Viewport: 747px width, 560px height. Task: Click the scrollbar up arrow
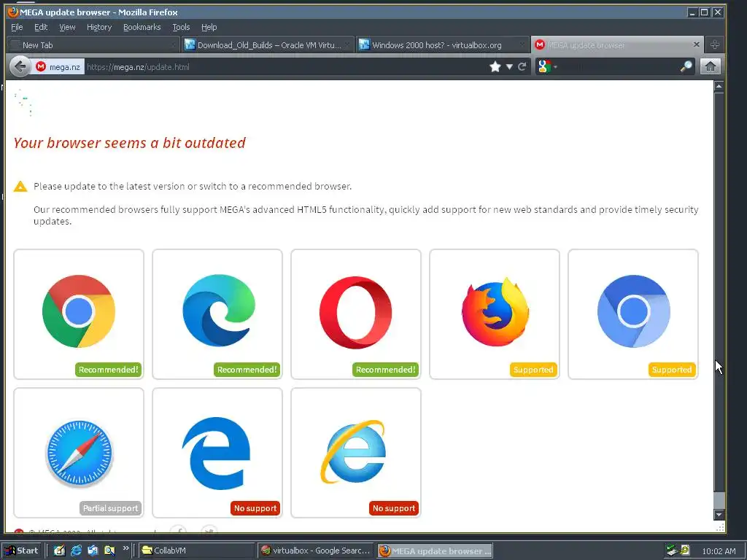click(719, 86)
